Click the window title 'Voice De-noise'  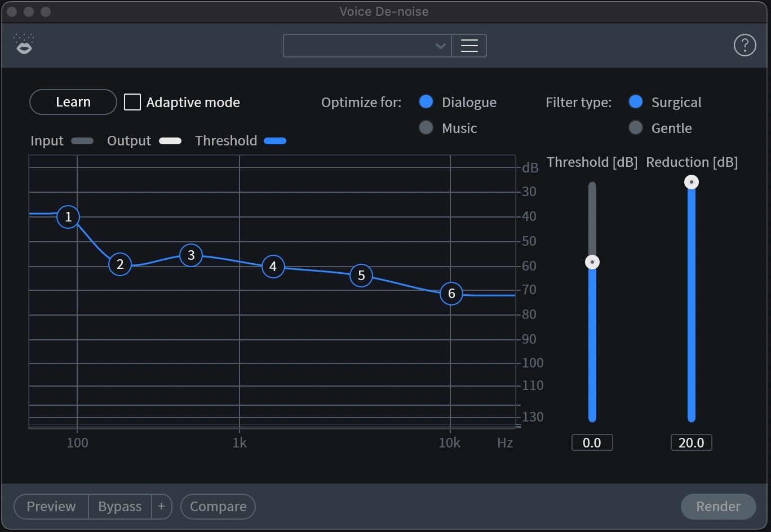point(384,12)
